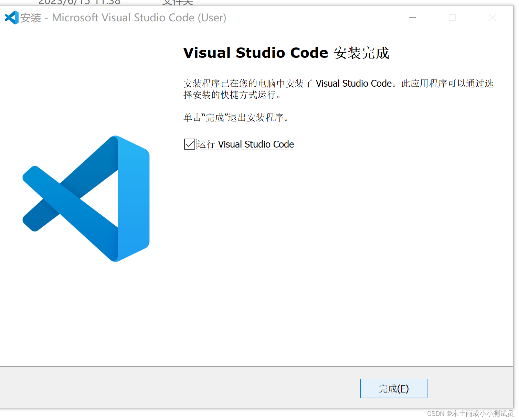The image size is (519, 420).
Task: Click the VS Code icon in title bar
Action: 12,18
